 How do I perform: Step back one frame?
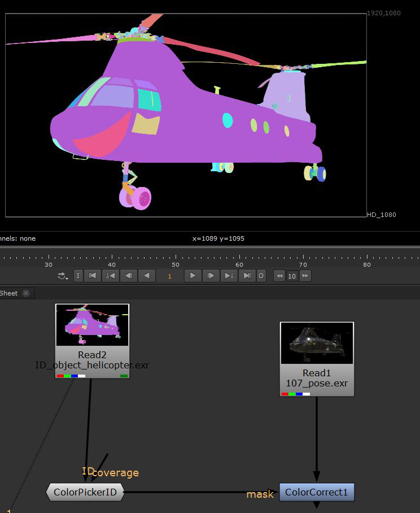tap(129, 276)
